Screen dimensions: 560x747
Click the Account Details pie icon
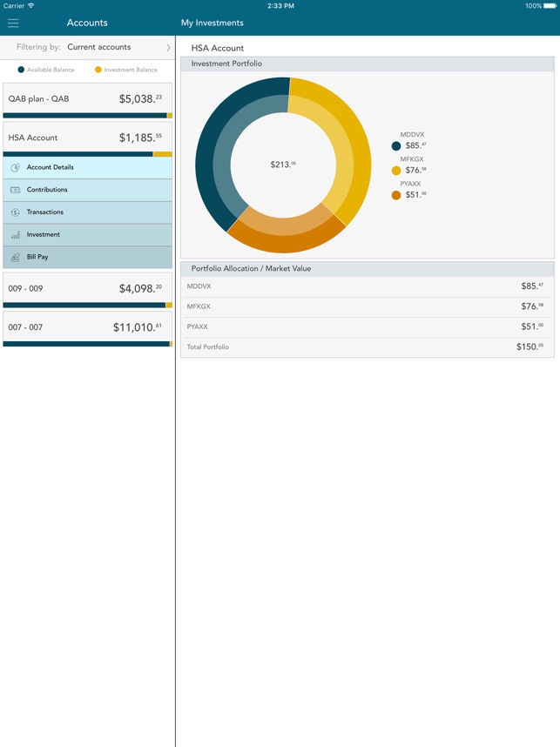(x=16, y=167)
